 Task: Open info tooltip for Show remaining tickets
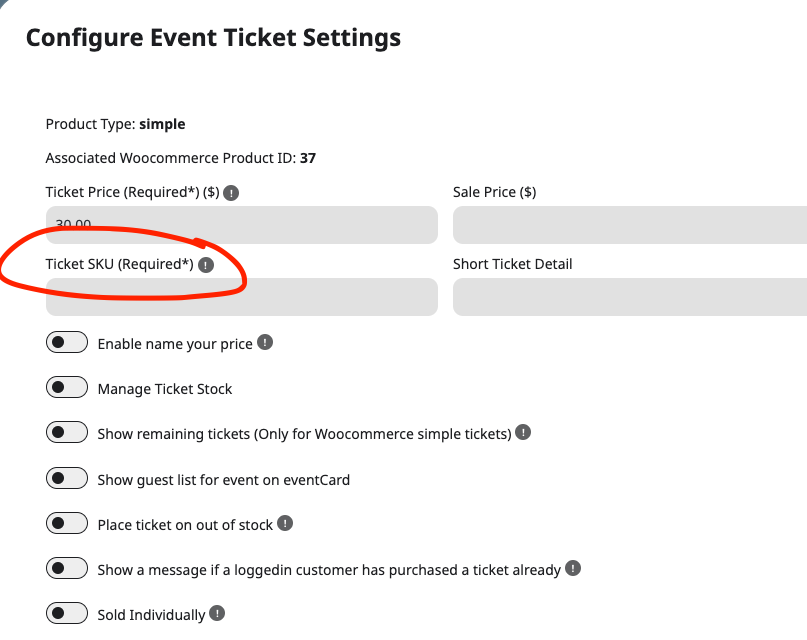(523, 432)
